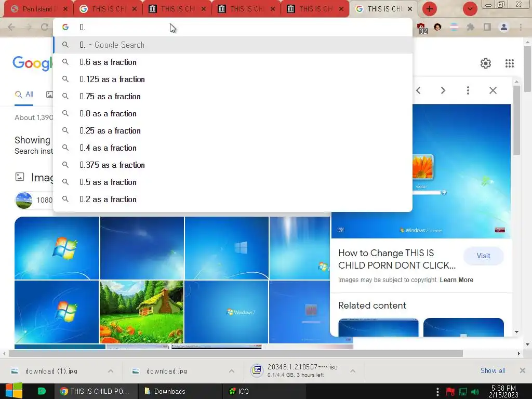Show the previous image in the preview panel
The width and height of the screenshot is (532, 399).
click(x=418, y=90)
